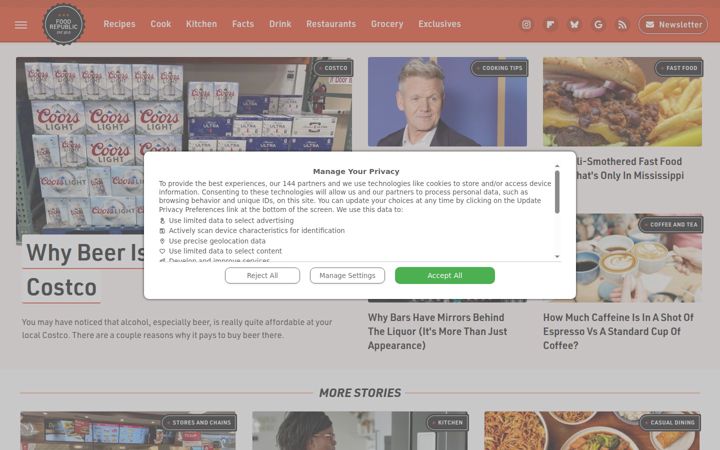The width and height of the screenshot is (720, 450).
Task: Click Reject All in privacy dialog
Action: [x=262, y=276]
